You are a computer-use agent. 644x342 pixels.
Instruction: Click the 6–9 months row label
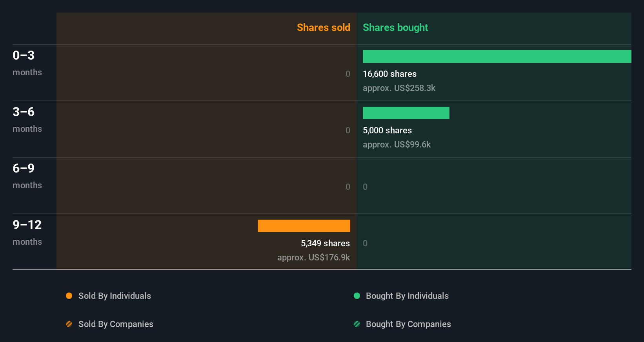pyautogui.click(x=27, y=176)
